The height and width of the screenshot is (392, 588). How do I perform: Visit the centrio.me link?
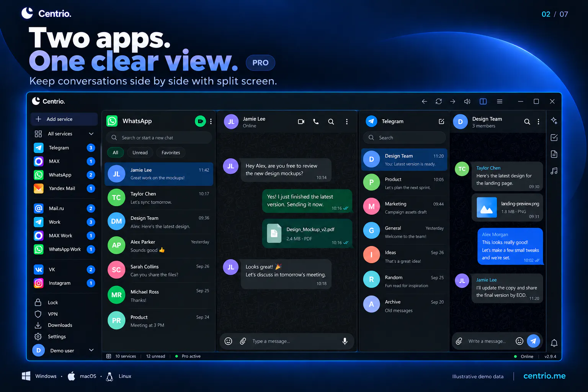pos(544,376)
